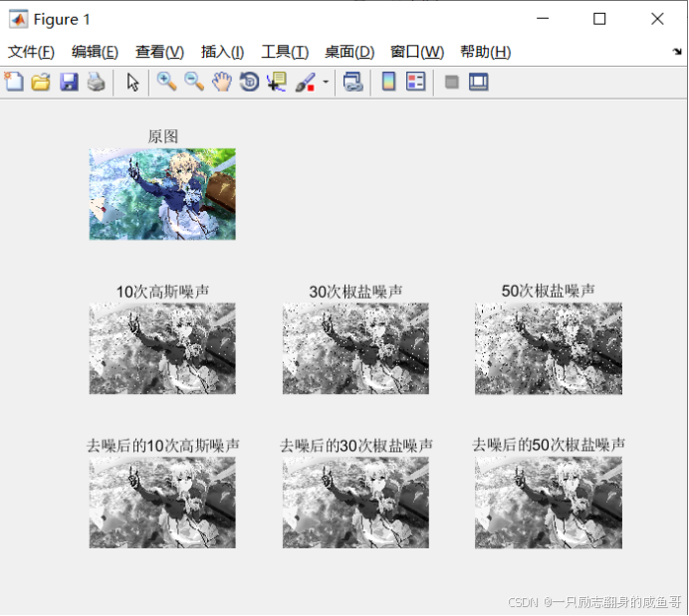Open a file with the folder icon
Screen dimensions: 689x616
(x=41, y=83)
